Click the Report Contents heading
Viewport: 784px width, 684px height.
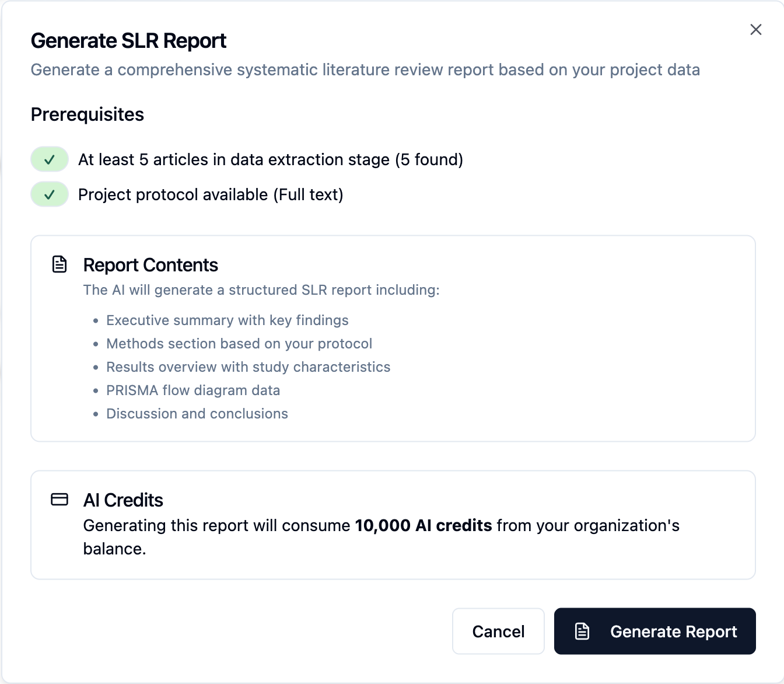coord(150,265)
